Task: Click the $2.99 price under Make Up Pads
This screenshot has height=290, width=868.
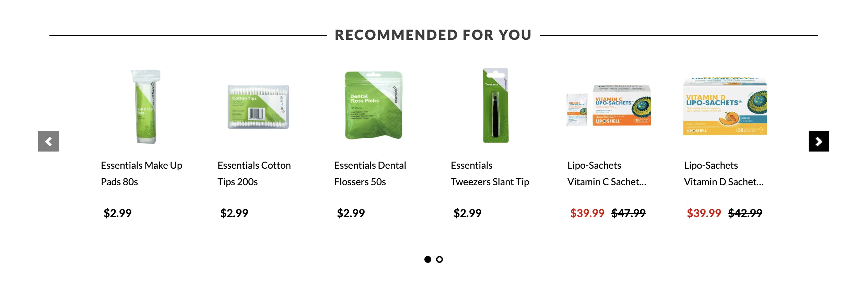Action: (117, 213)
